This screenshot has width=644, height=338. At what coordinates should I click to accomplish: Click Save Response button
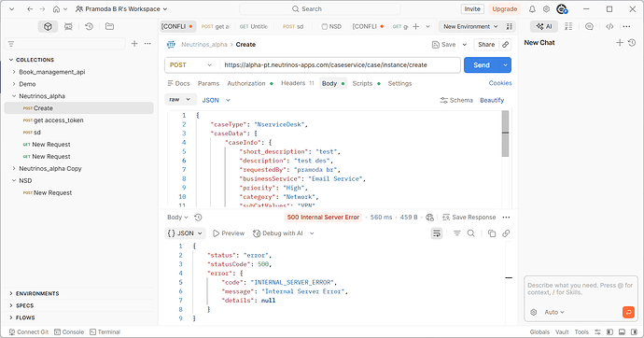pos(469,218)
